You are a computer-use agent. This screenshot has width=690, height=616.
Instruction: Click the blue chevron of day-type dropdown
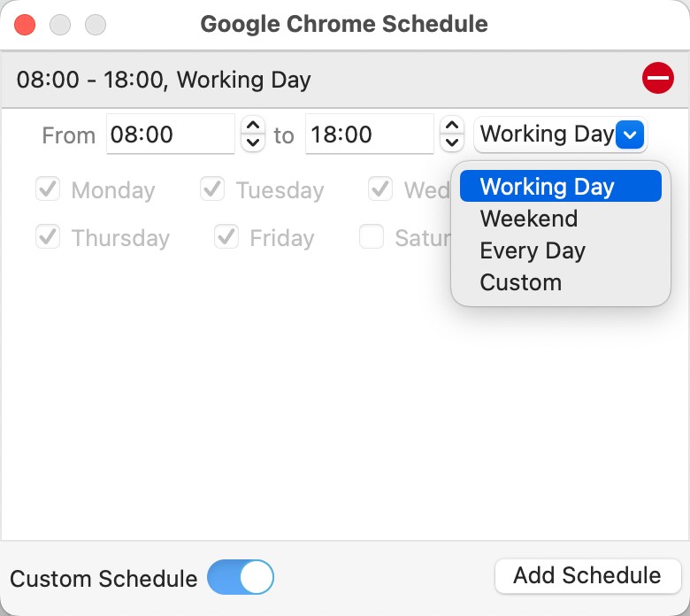pyautogui.click(x=630, y=135)
